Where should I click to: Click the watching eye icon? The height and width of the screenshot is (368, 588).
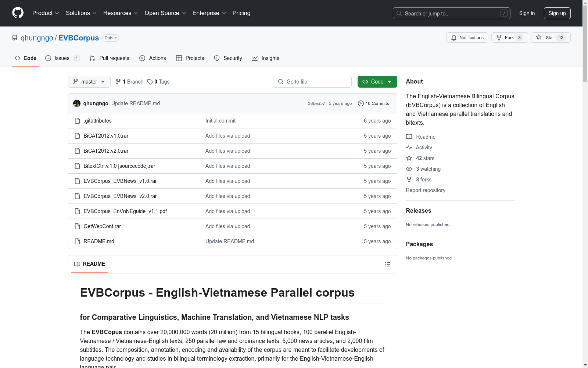coord(409,169)
